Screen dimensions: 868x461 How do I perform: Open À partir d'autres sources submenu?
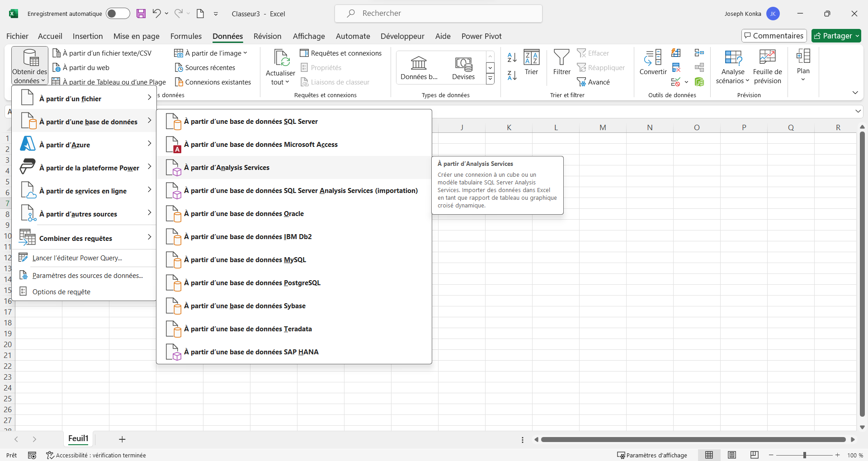[84, 214]
